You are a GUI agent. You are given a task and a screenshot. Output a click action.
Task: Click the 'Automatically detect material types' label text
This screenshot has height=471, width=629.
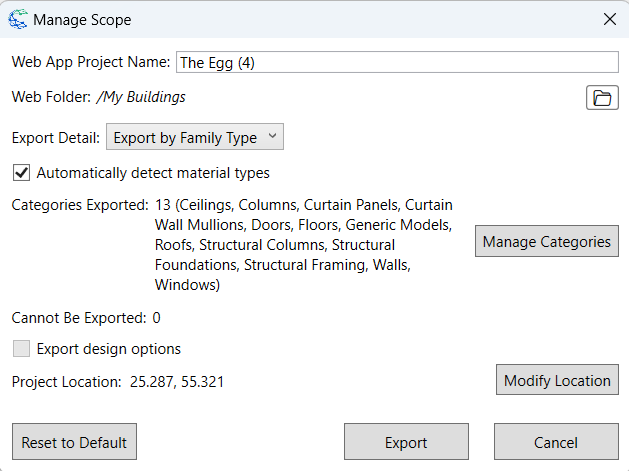pyautogui.click(x=153, y=173)
